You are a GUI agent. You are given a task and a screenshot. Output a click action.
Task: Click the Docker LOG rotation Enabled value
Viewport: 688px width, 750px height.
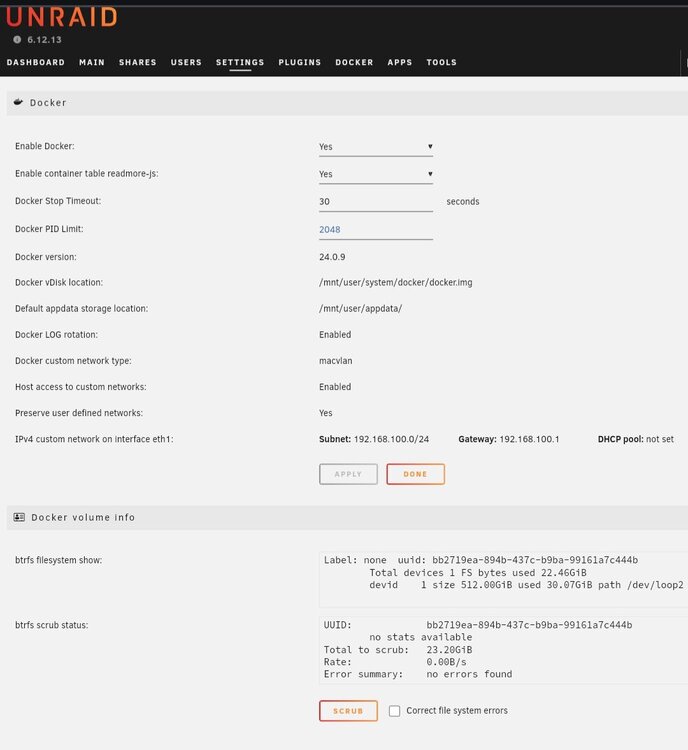(x=335, y=334)
